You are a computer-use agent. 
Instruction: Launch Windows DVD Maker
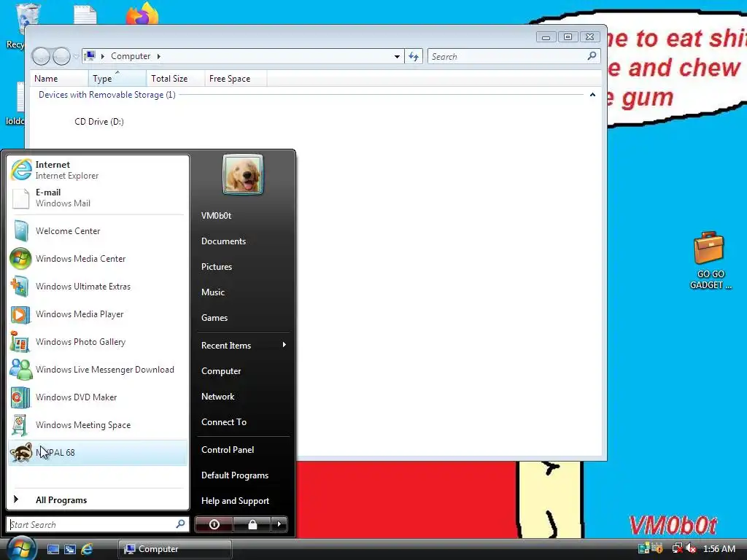pyautogui.click(x=98, y=397)
